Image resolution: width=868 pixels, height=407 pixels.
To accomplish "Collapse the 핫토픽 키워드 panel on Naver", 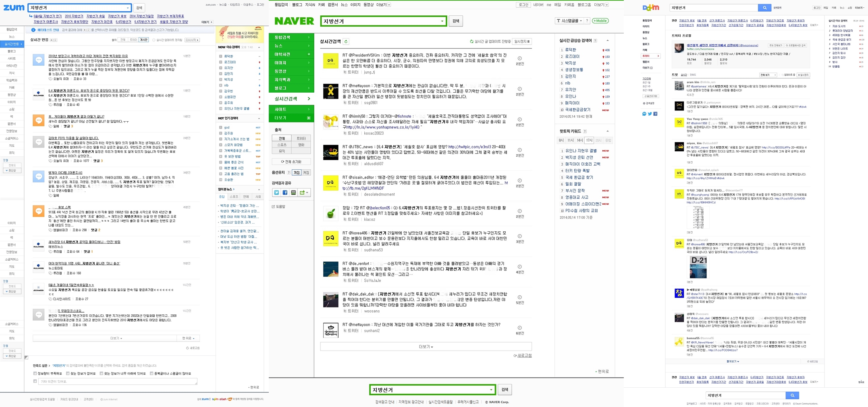I will 608,131.
